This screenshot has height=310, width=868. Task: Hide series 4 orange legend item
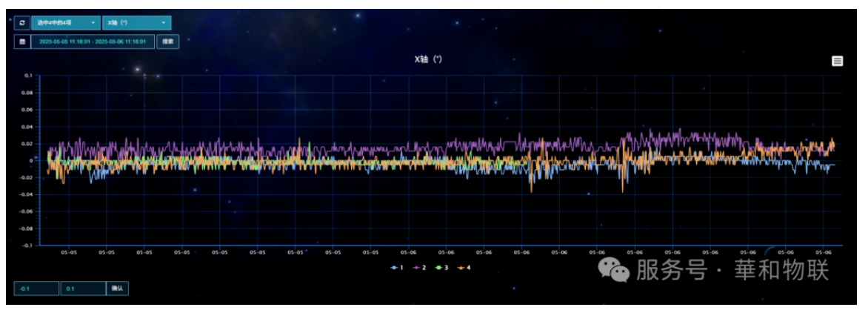tap(464, 266)
